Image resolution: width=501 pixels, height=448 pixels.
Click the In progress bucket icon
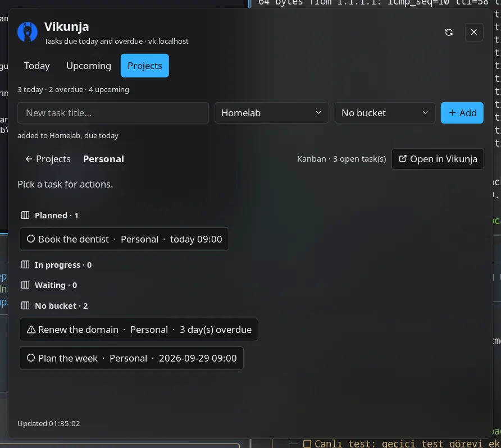25,265
